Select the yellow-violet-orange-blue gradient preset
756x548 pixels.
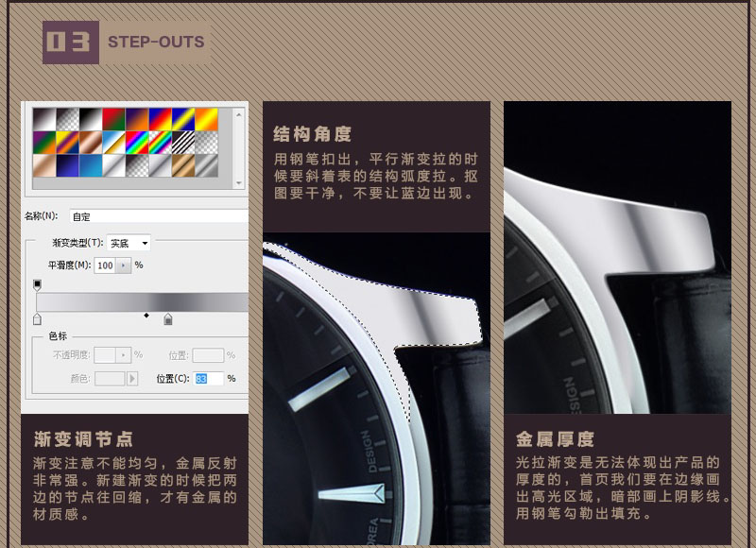pos(67,142)
